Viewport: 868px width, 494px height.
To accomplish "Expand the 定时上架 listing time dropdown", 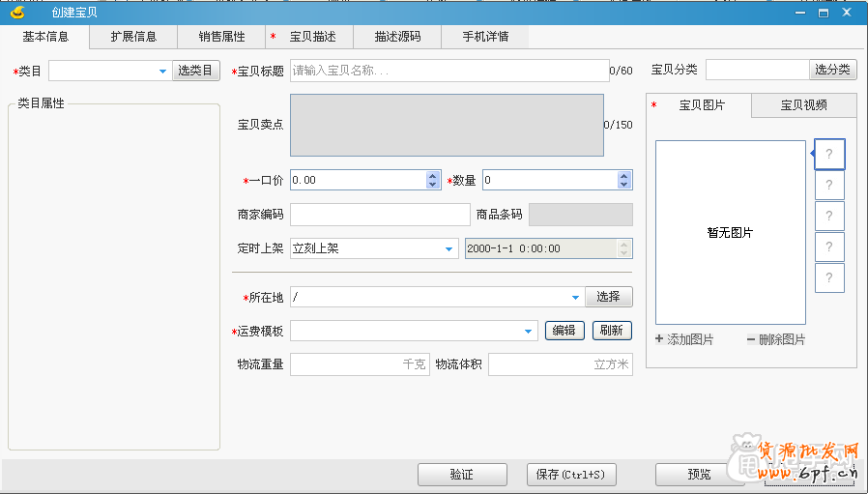I will pos(449,248).
